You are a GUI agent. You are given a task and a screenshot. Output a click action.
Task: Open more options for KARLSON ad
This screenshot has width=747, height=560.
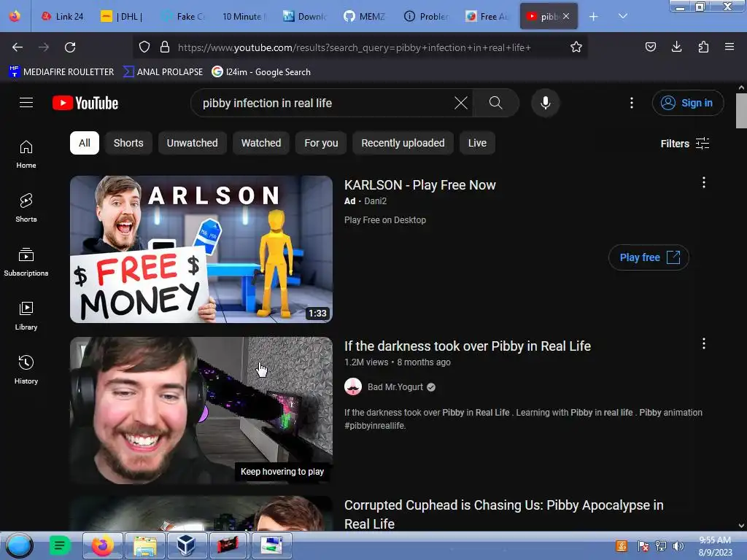[704, 182]
